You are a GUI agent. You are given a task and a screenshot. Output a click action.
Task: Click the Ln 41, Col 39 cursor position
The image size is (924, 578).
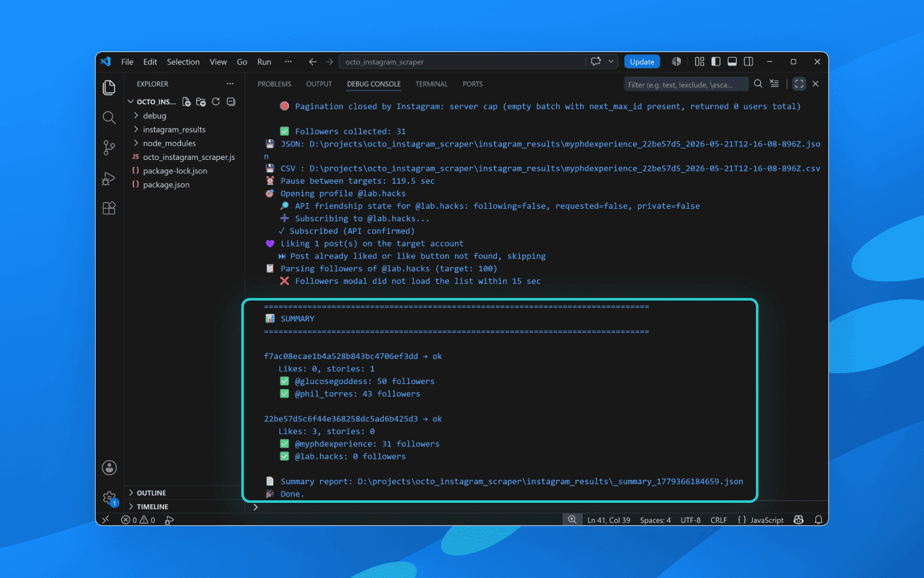tap(609, 520)
